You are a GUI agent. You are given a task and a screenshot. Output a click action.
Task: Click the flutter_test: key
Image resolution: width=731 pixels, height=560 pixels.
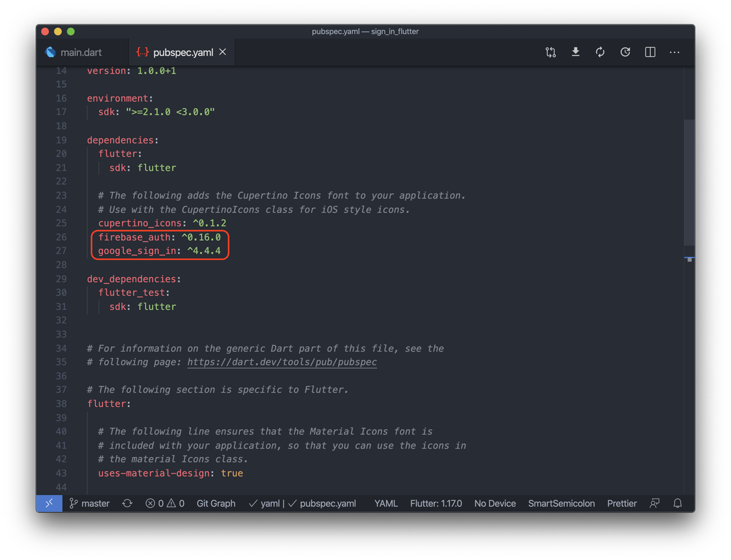click(x=134, y=292)
